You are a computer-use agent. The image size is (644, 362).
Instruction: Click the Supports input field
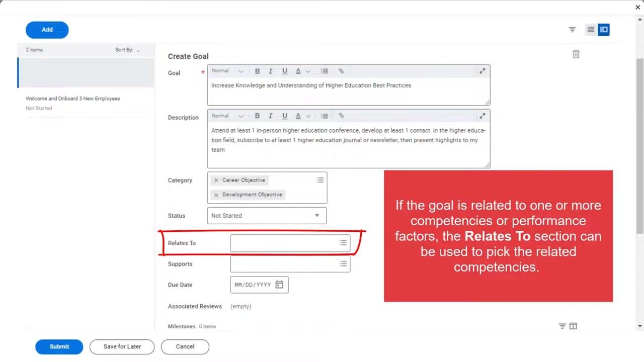[x=290, y=264]
